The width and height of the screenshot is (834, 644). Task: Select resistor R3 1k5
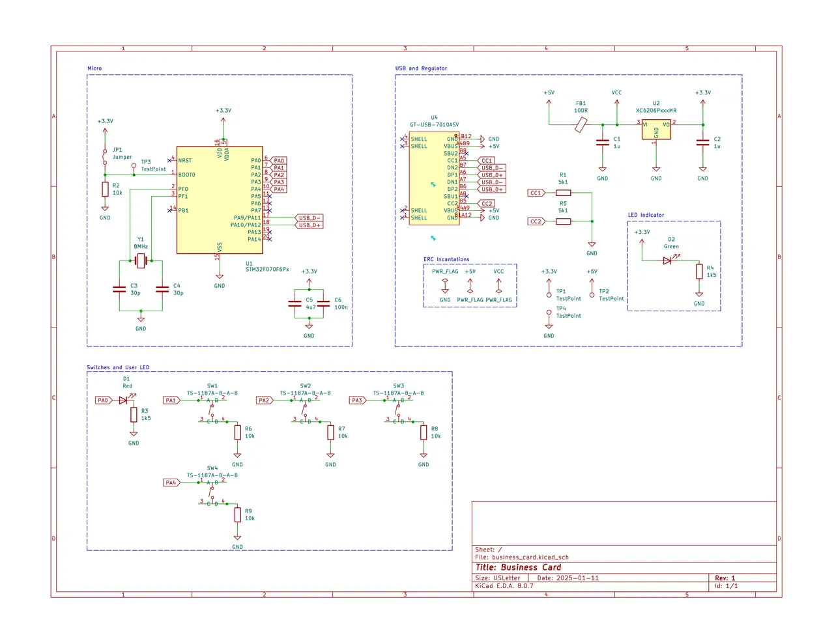click(x=134, y=414)
